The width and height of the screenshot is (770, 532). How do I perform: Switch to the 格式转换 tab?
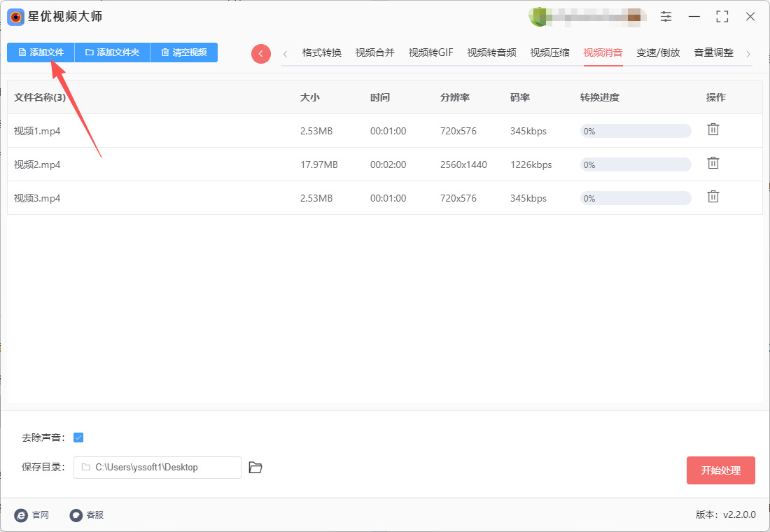point(322,53)
